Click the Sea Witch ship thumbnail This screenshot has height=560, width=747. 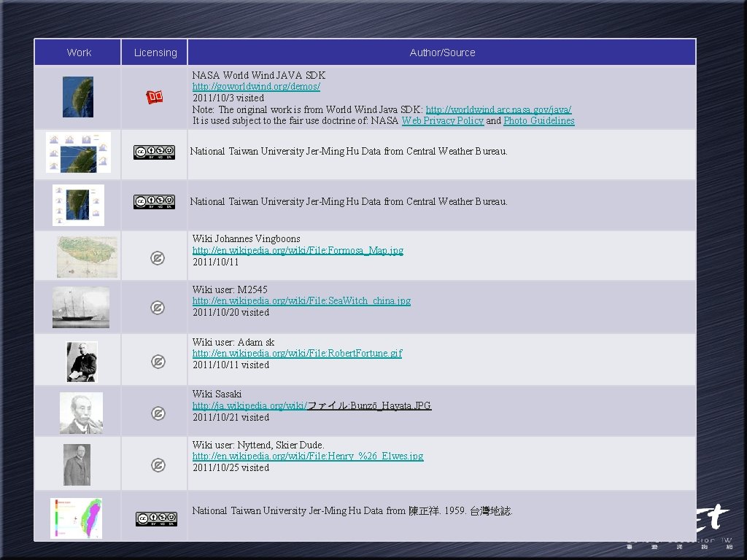[x=81, y=307]
